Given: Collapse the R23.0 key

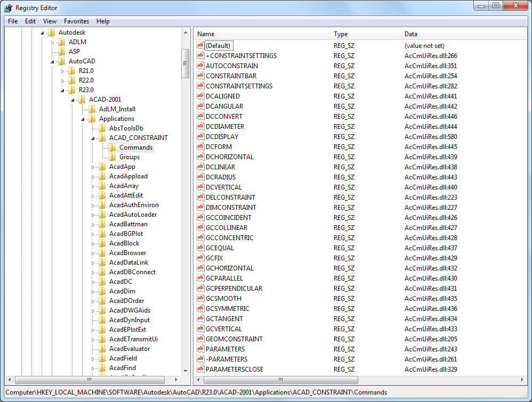Looking at the screenshot, I should click(62, 91).
